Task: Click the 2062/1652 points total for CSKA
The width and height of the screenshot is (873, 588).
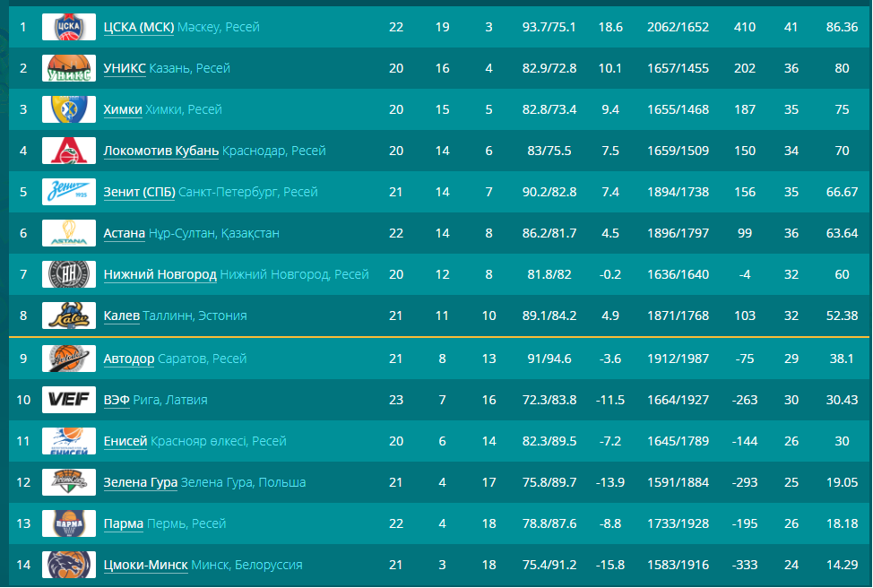Action: (678, 27)
